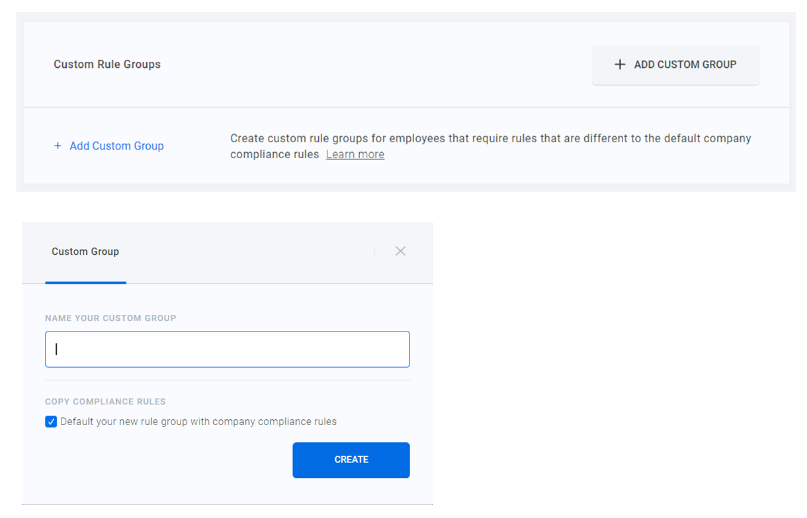Click the 'Create custom rule groups for employees' description
Viewport: 807px width, 518px height.
490,139
